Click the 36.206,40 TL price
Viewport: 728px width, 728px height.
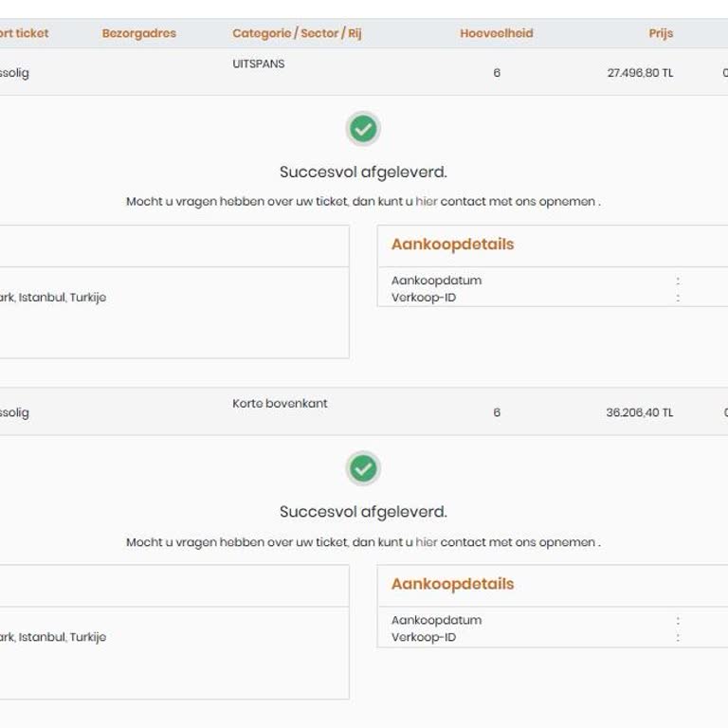(640, 413)
